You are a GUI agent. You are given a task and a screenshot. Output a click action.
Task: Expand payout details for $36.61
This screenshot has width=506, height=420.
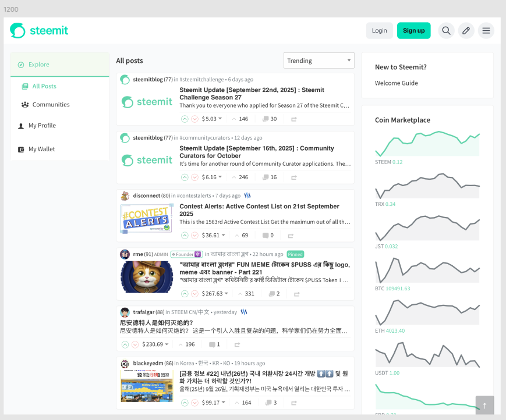224,235
